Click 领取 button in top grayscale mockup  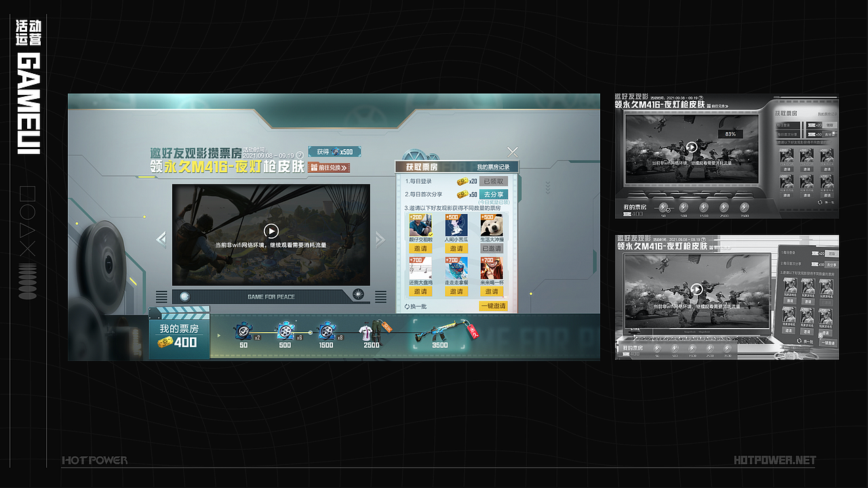(x=829, y=125)
